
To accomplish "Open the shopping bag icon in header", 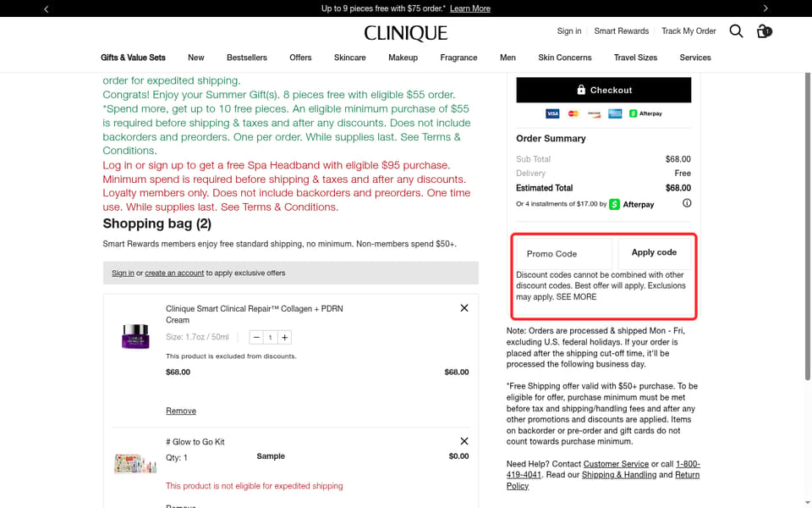I will click(x=764, y=31).
